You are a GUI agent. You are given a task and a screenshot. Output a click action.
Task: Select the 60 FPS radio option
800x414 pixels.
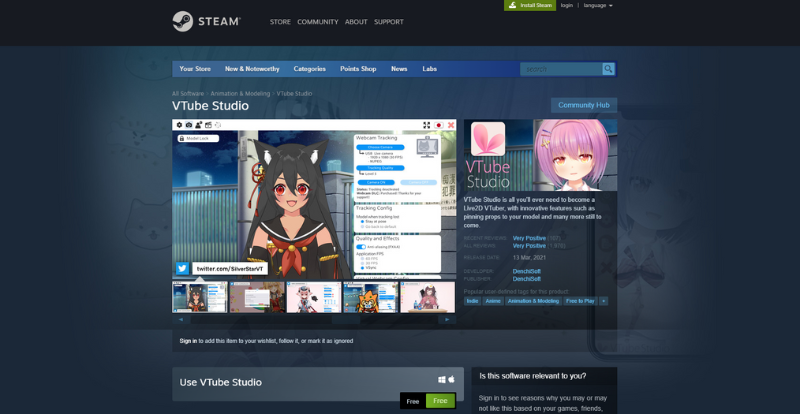coord(362,258)
